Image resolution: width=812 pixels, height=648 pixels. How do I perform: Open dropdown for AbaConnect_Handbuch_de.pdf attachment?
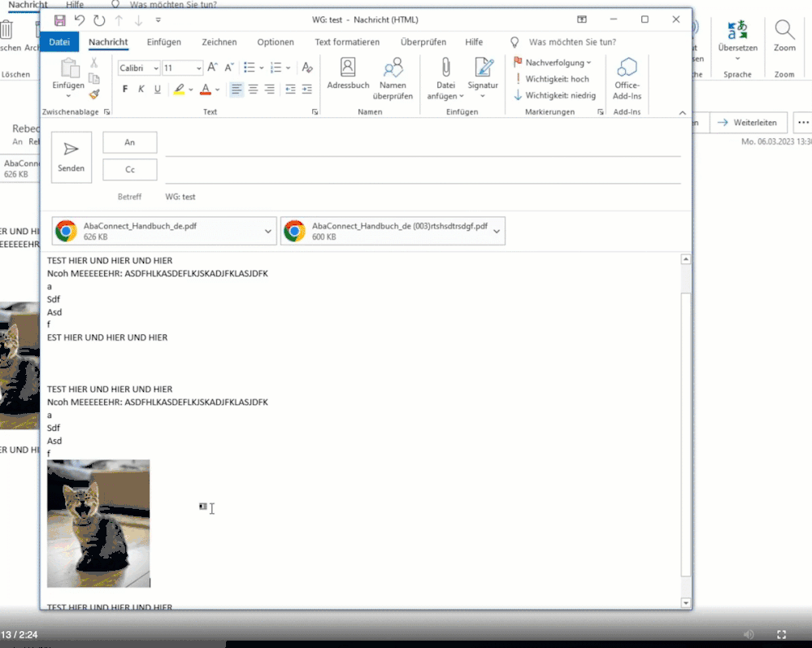tap(267, 231)
